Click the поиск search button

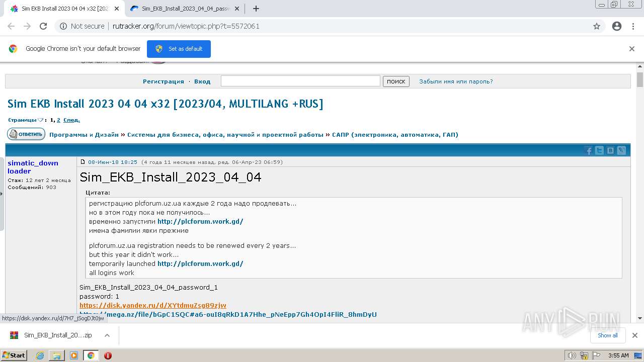coord(396,81)
